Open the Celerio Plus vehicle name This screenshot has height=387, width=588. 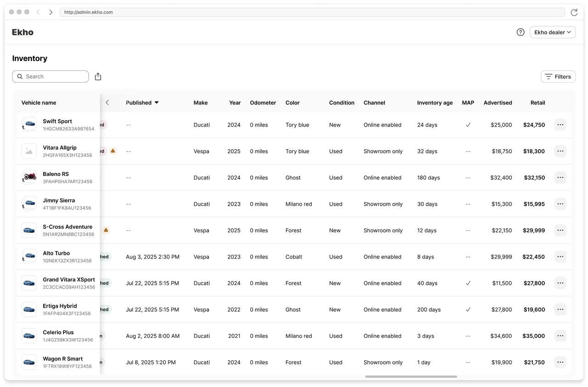point(58,332)
